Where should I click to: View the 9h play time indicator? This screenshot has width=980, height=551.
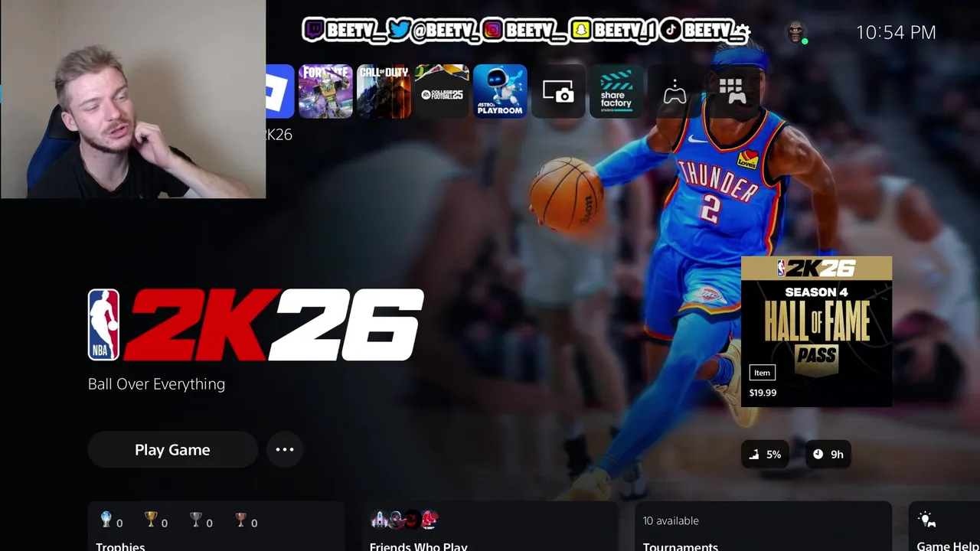click(828, 455)
